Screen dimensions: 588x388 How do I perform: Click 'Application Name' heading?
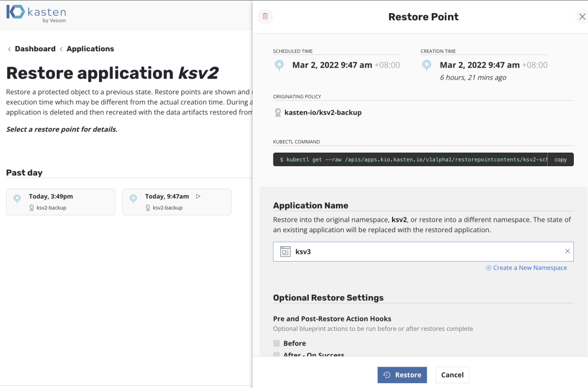(x=310, y=205)
